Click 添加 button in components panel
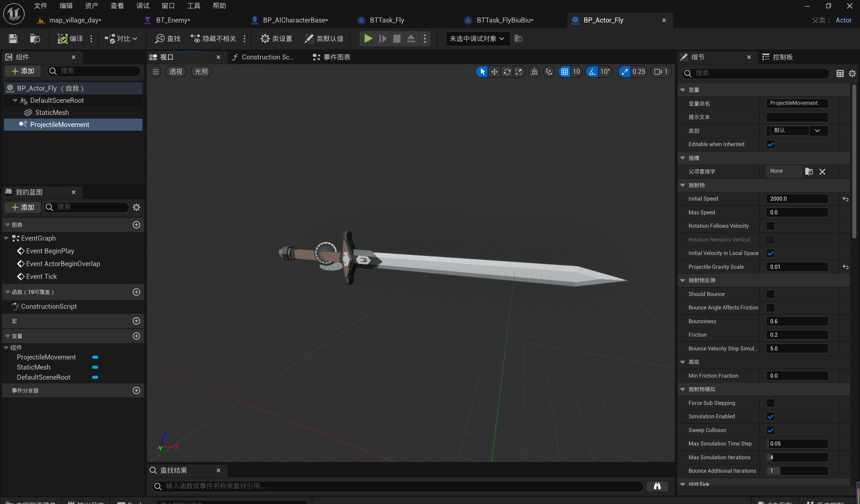860x504 pixels. click(x=23, y=71)
